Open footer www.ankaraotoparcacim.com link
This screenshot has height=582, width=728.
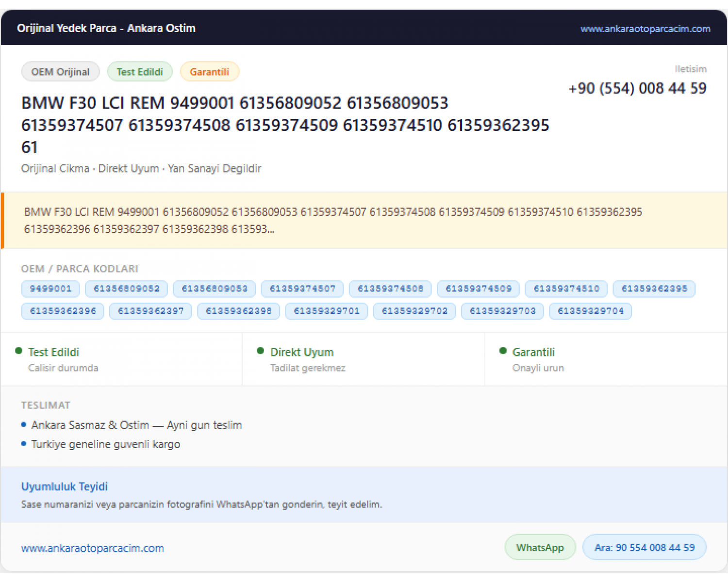coord(93,548)
